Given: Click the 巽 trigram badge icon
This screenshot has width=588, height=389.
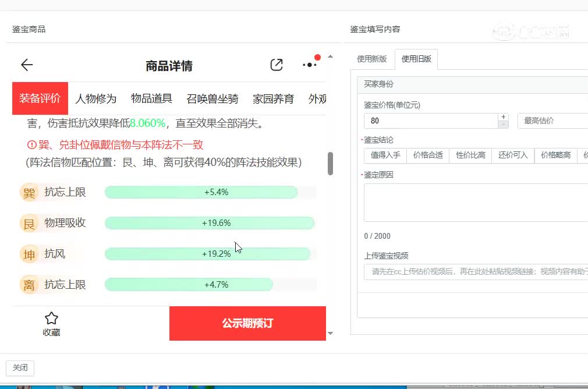Looking at the screenshot, I should click(x=29, y=192).
